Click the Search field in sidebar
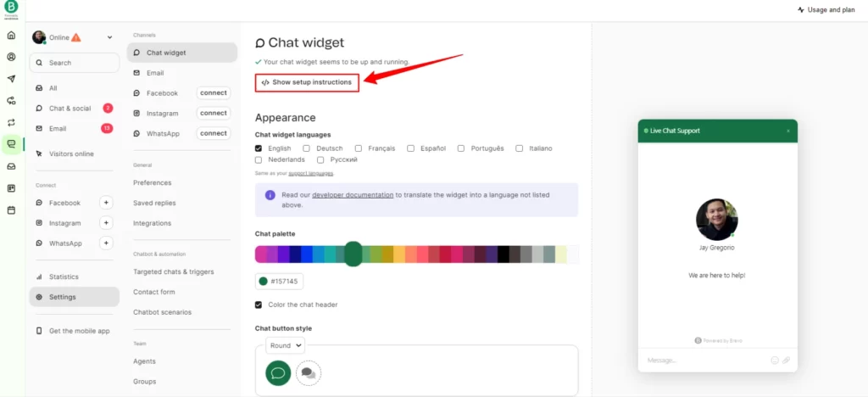 (75, 63)
